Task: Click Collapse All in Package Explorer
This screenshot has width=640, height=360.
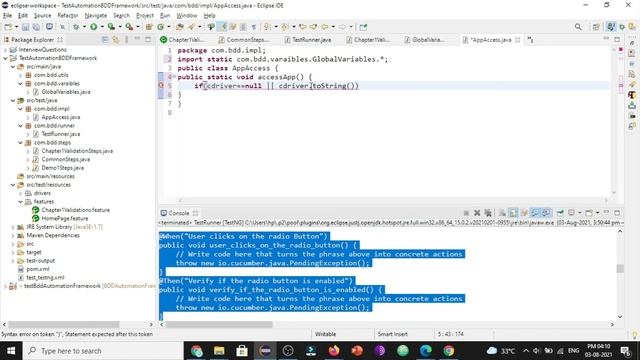Action: (x=105, y=40)
